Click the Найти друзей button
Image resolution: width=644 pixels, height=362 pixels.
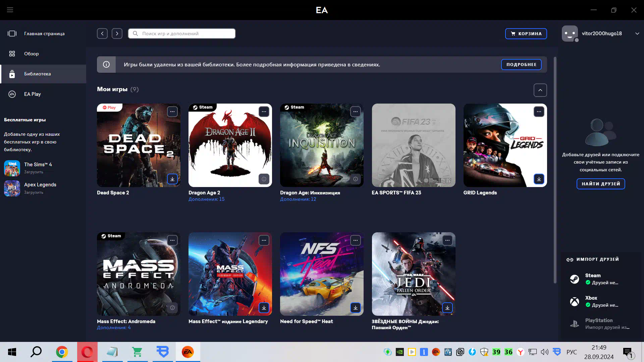[x=601, y=184]
